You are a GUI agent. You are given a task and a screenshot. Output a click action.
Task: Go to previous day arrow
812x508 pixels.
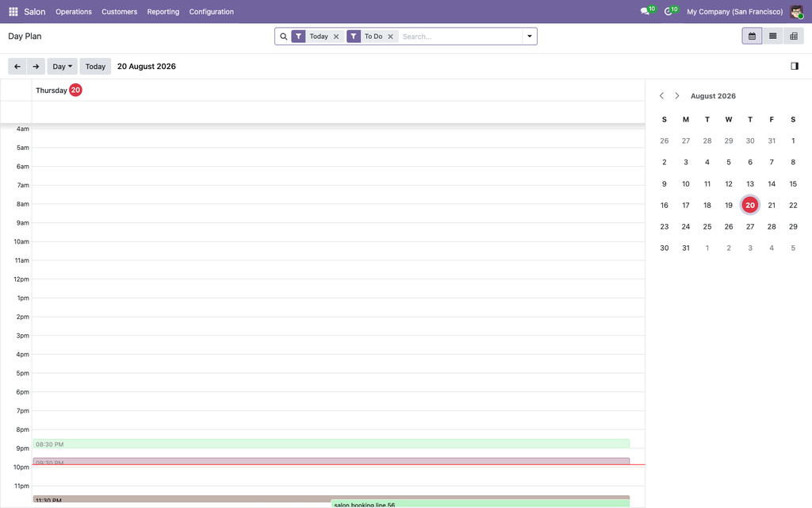pos(17,67)
